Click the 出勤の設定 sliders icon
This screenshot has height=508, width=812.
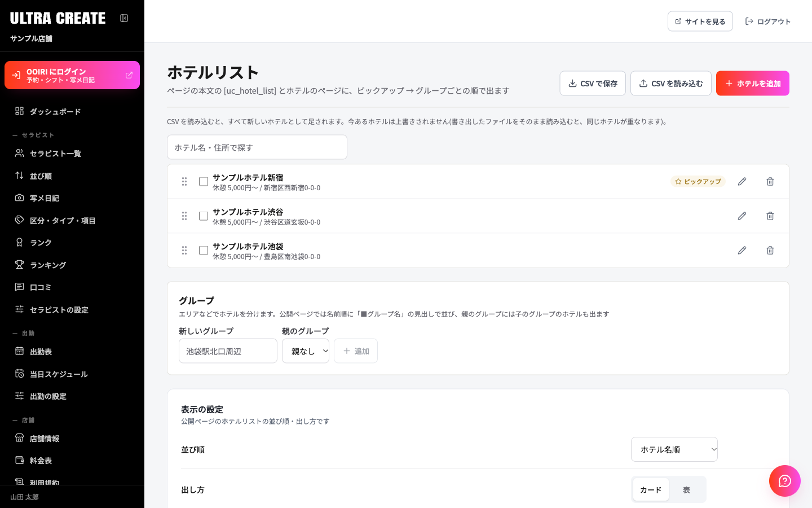click(x=19, y=396)
